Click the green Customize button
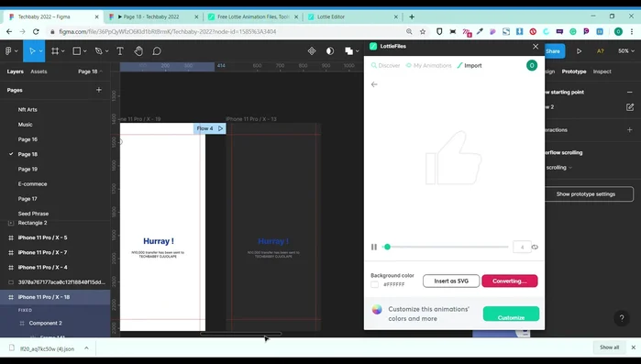The height and width of the screenshot is (364, 641). pyautogui.click(x=511, y=314)
